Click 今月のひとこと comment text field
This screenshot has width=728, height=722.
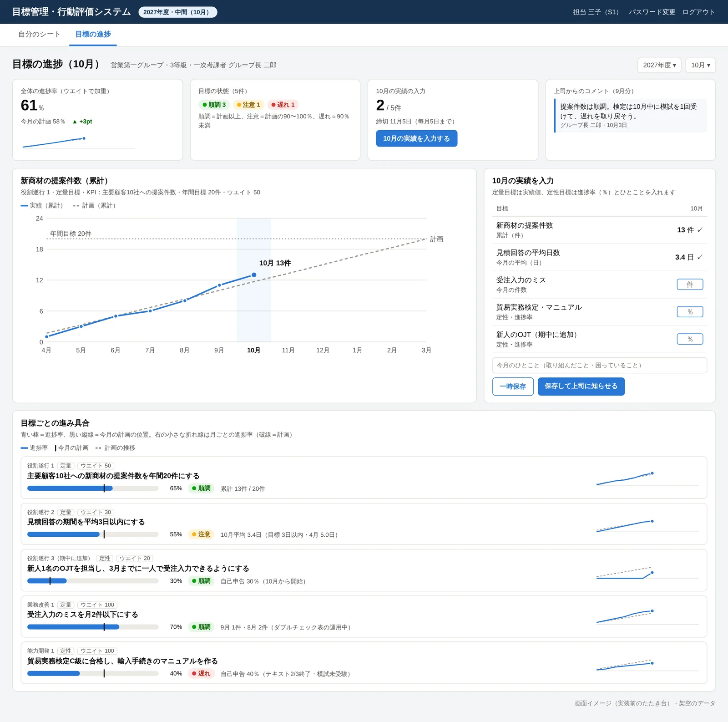click(x=599, y=366)
